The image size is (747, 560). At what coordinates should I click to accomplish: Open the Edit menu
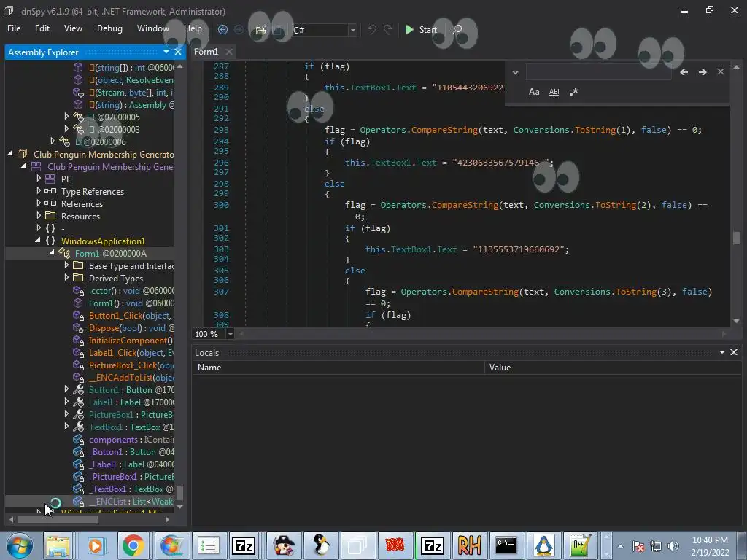click(x=42, y=28)
